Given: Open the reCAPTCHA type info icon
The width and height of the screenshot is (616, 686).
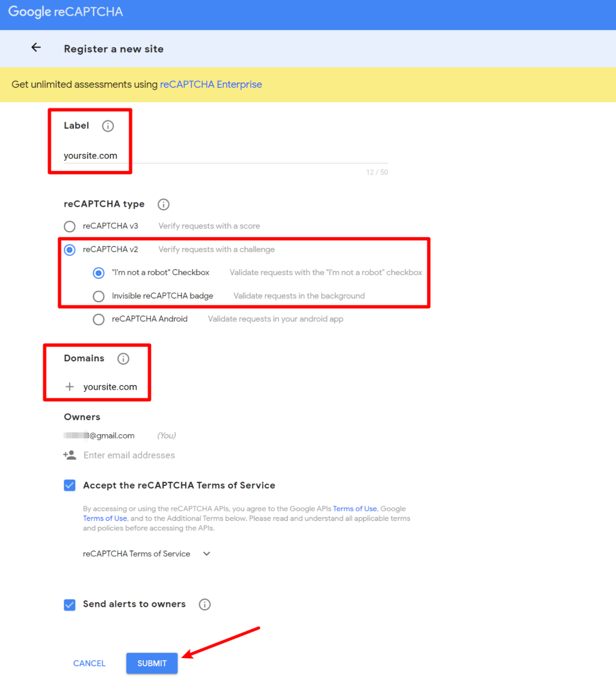Looking at the screenshot, I should [164, 205].
